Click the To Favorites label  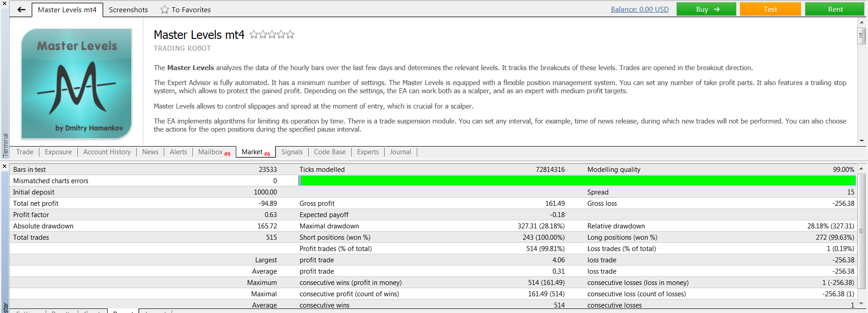[x=191, y=9]
